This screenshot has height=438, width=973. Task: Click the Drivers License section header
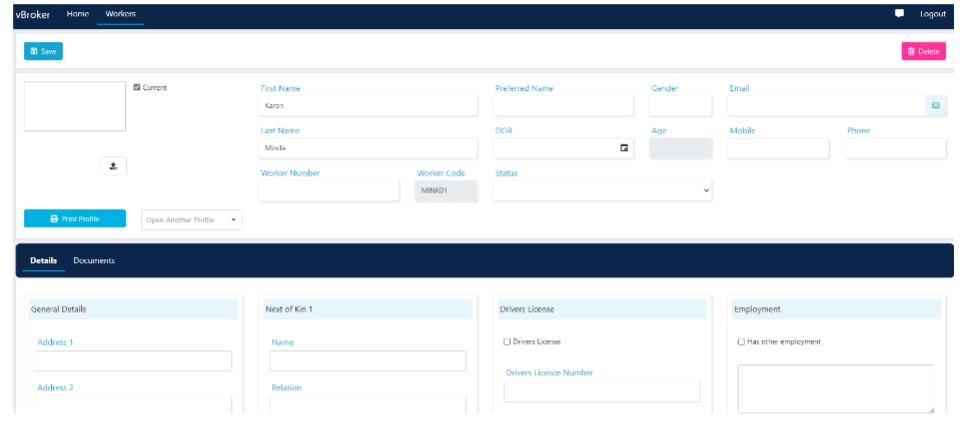tap(602, 309)
